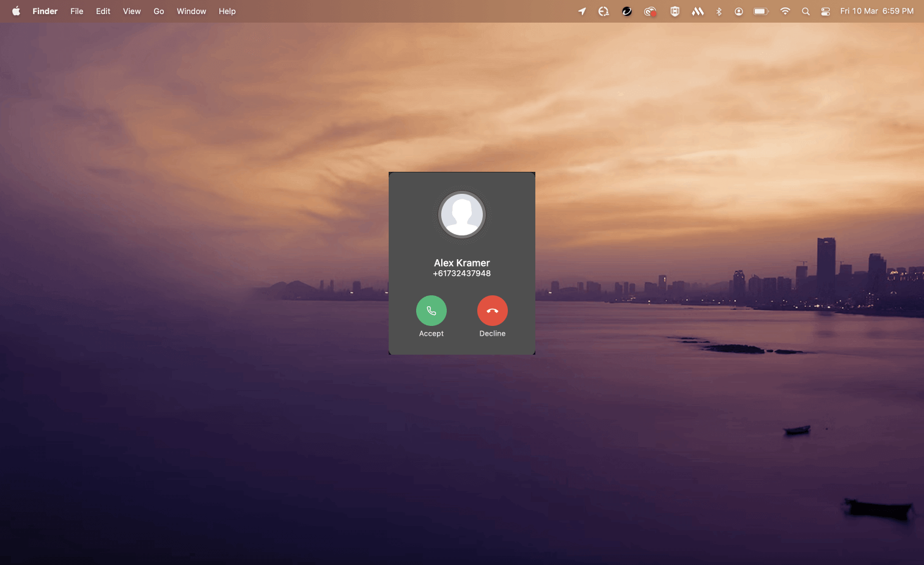Image resolution: width=924 pixels, height=565 pixels.
Task: Open Bluetooth status menu
Action: 719,11
